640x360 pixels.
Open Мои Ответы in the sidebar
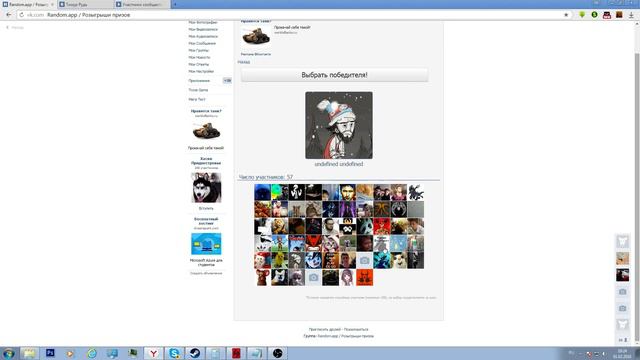[x=199, y=64]
